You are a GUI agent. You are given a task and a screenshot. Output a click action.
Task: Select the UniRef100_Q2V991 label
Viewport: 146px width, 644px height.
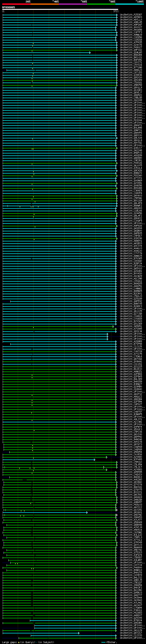coord(131,183)
